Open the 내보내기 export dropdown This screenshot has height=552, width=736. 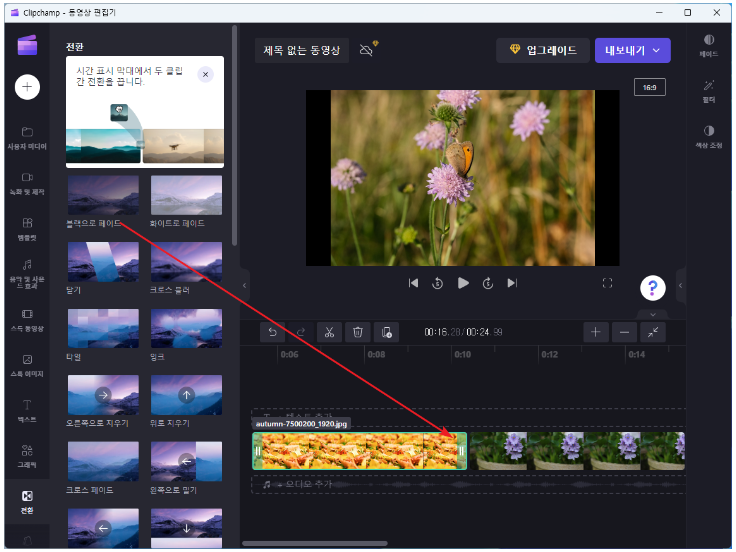click(x=632, y=50)
